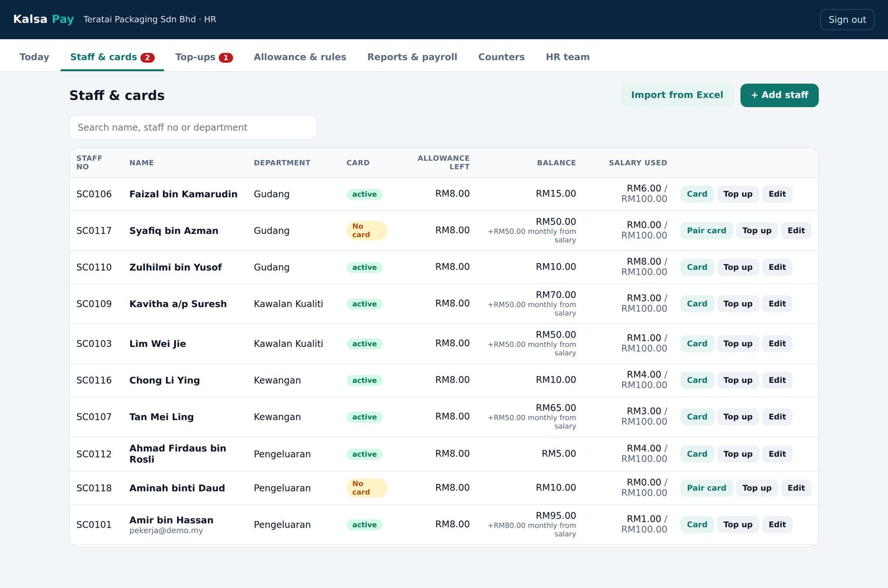Top up Amir bin Hassan
This screenshot has height=588, width=888.
738,525
